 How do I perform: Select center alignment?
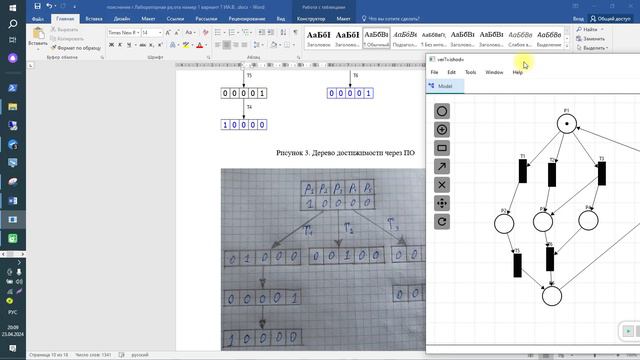pyautogui.click(x=227, y=45)
